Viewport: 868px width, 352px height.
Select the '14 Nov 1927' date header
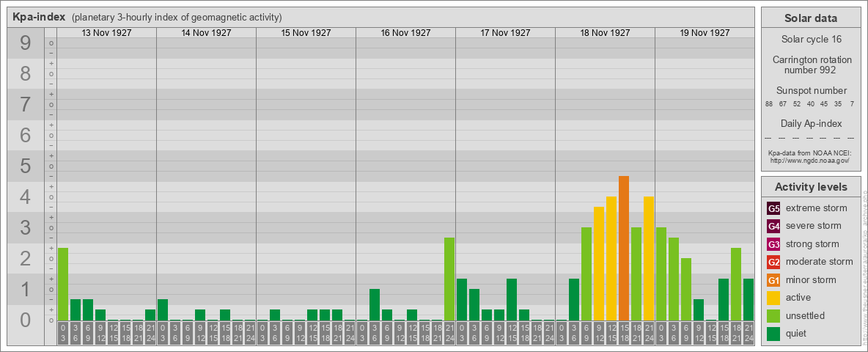(x=207, y=33)
